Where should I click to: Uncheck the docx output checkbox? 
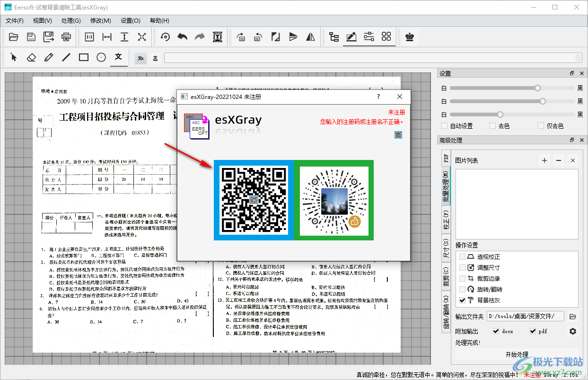tap(496, 331)
